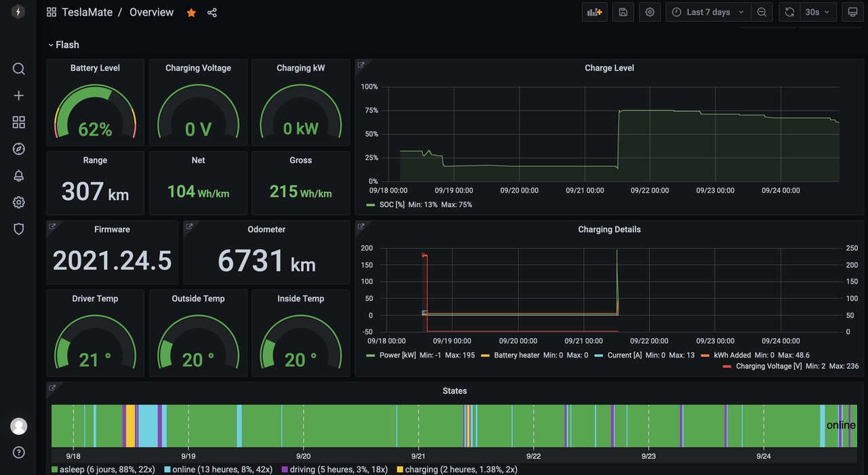Click the 2021.24.5 firmware value

point(112,261)
